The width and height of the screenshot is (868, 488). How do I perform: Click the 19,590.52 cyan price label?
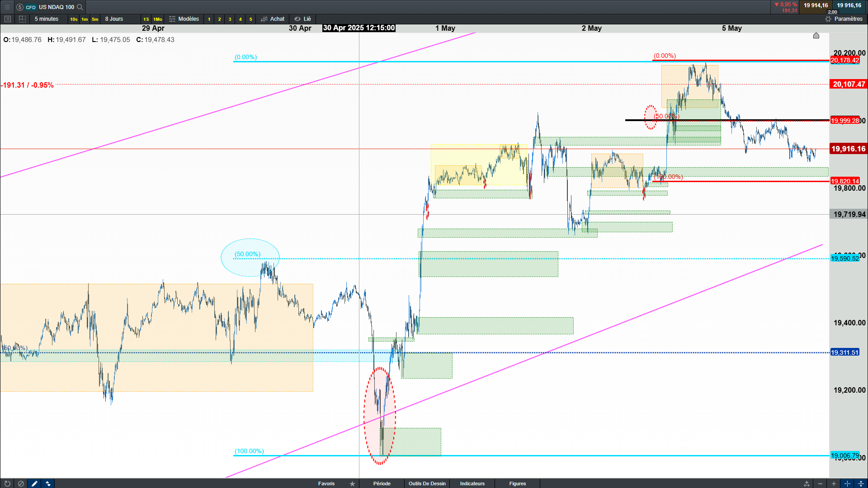pyautogui.click(x=844, y=258)
